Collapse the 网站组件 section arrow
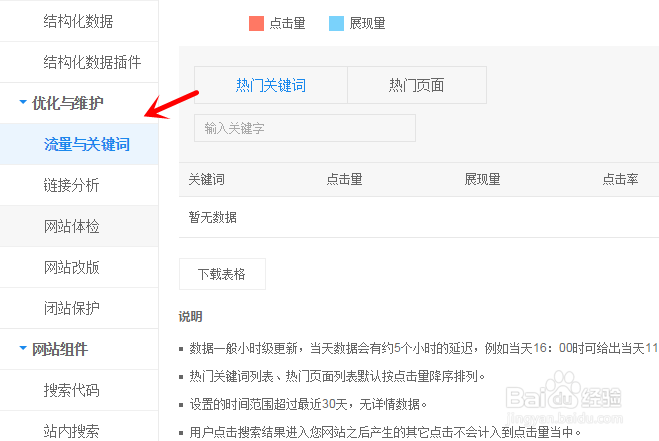 [23, 348]
